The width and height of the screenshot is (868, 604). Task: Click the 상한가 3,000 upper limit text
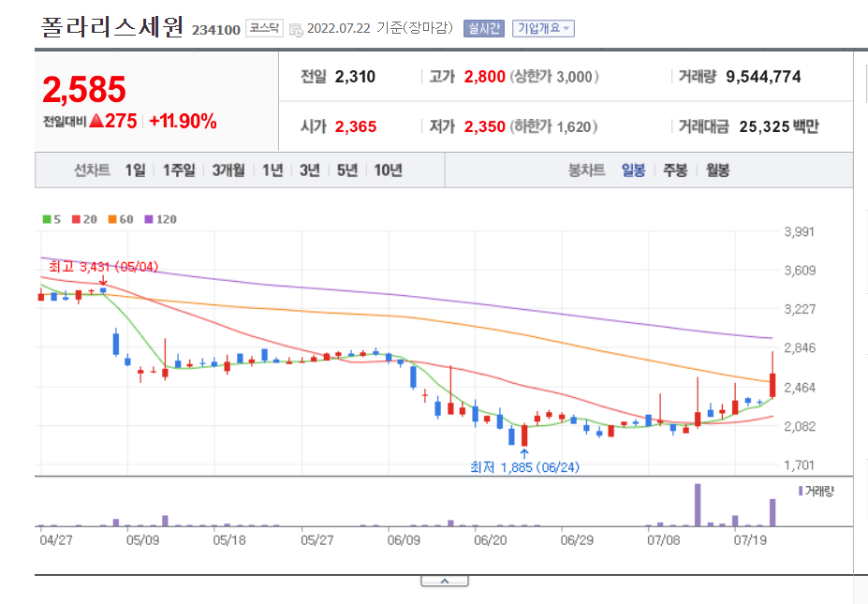tap(554, 77)
